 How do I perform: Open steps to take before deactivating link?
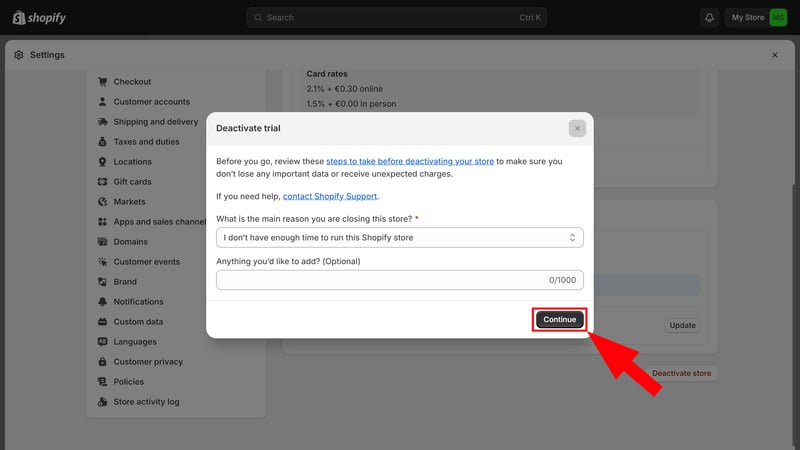pyautogui.click(x=410, y=161)
